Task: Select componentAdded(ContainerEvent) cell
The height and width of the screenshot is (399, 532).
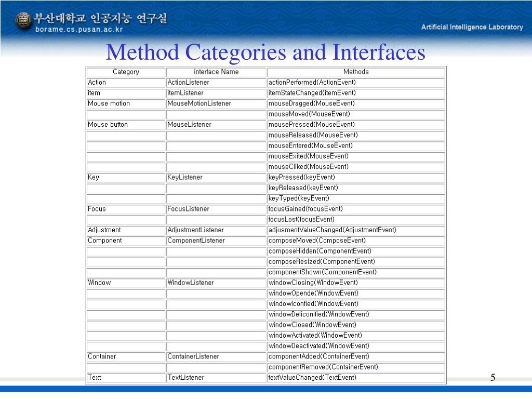Action: click(356, 356)
